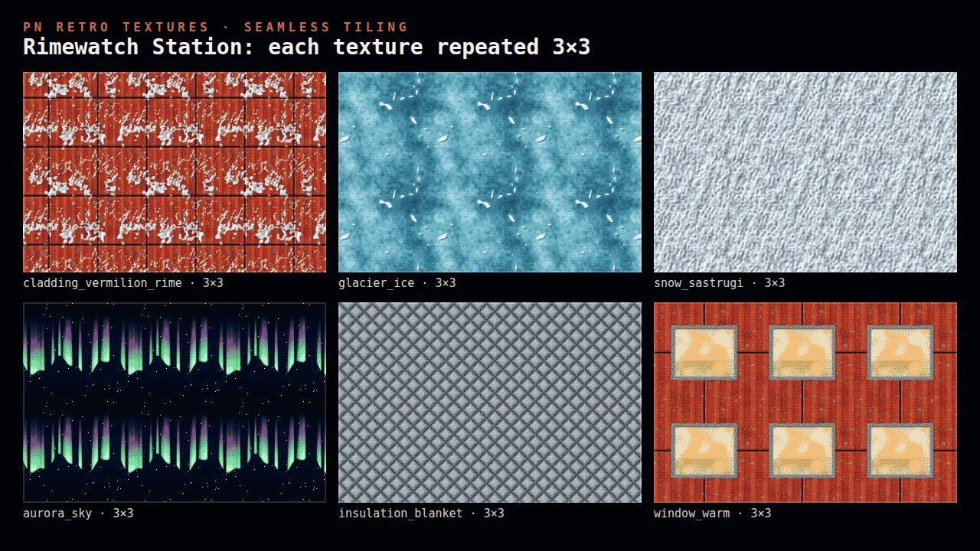980x551 pixels.
Task: Choose the aurora_sky texture tile
Action: 175,403
